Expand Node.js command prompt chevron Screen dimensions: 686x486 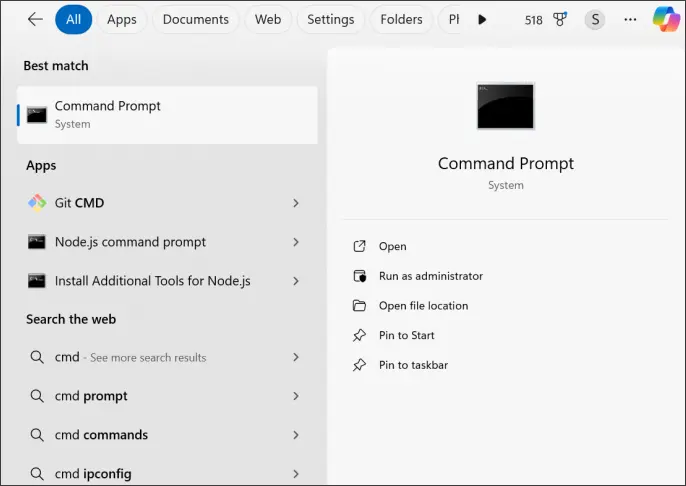tap(296, 242)
